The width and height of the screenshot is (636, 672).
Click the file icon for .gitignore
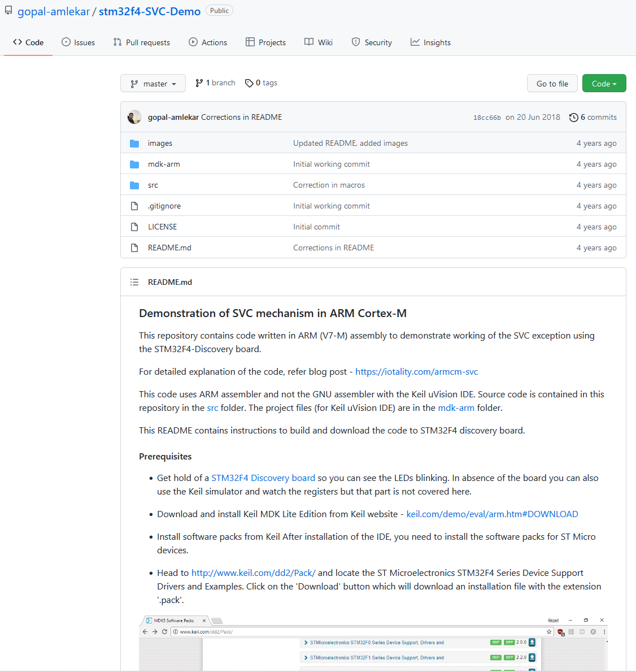[x=134, y=206]
